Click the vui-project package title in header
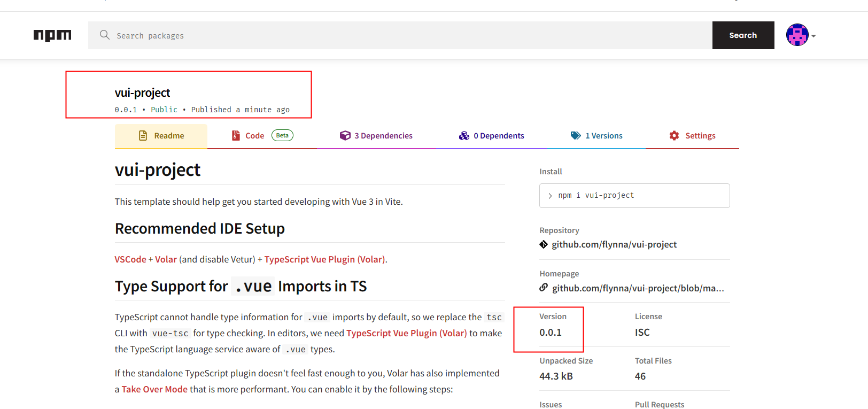Image resolution: width=868 pixels, height=409 pixels. tap(142, 92)
